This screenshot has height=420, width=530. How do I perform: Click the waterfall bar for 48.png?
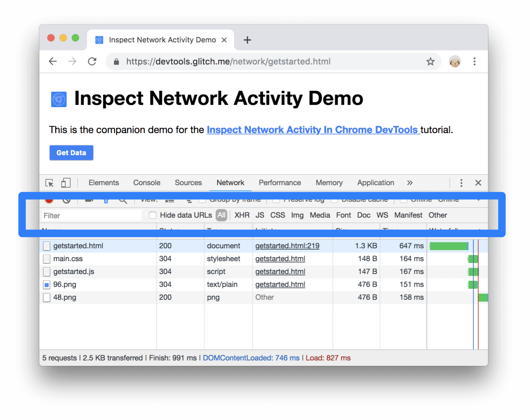pyautogui.click(x=483, y=298)
